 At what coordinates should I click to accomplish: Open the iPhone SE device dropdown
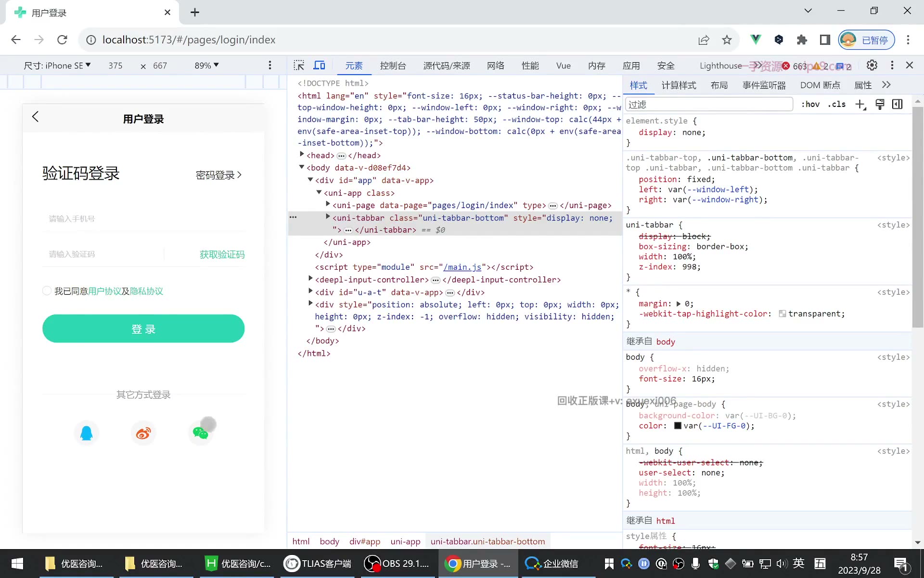point(57,66)
